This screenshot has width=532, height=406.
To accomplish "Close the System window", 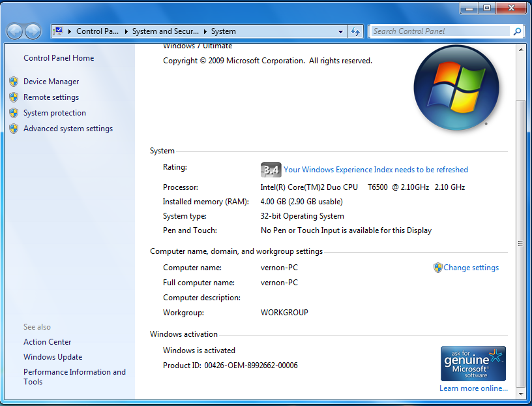I will [511, 8].
